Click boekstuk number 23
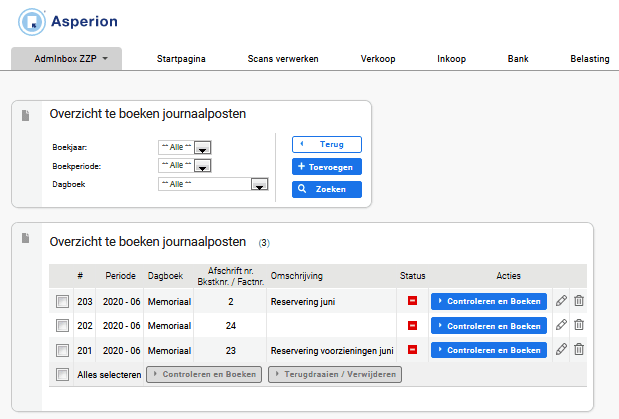Image resolution: width=619 pixels, height=419 pixels. (231, 351)
